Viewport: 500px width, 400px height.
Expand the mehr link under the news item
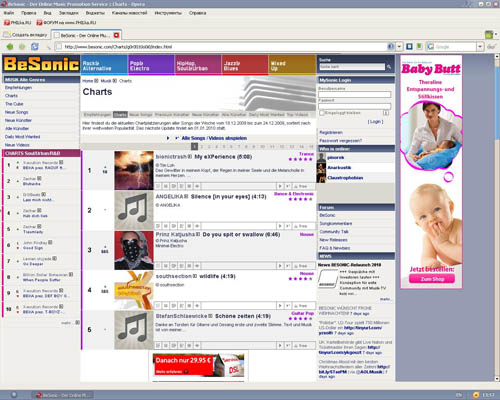point(385,299)
